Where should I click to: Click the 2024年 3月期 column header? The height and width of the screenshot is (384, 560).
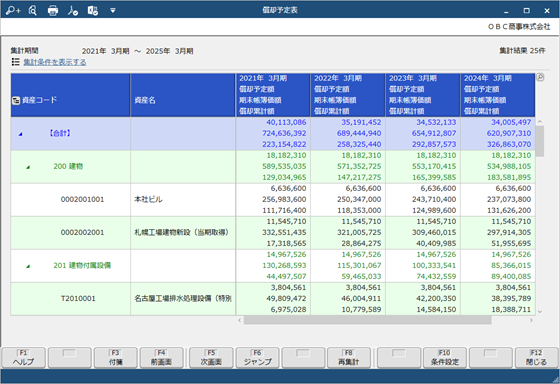click(x=498, y=95)
